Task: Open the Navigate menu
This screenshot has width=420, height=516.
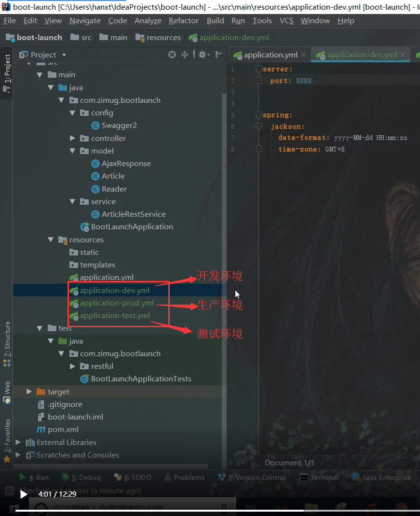Action: pyautogui.click(x=85, y=20)
